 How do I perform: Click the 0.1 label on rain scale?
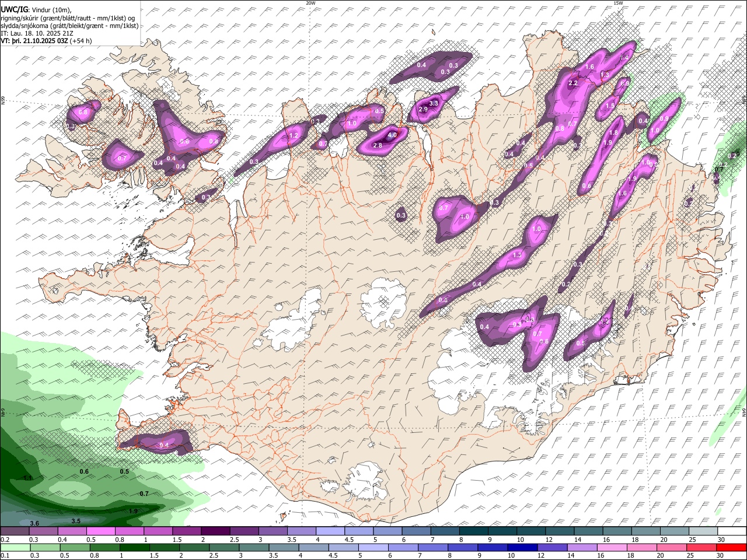[4, 556]
